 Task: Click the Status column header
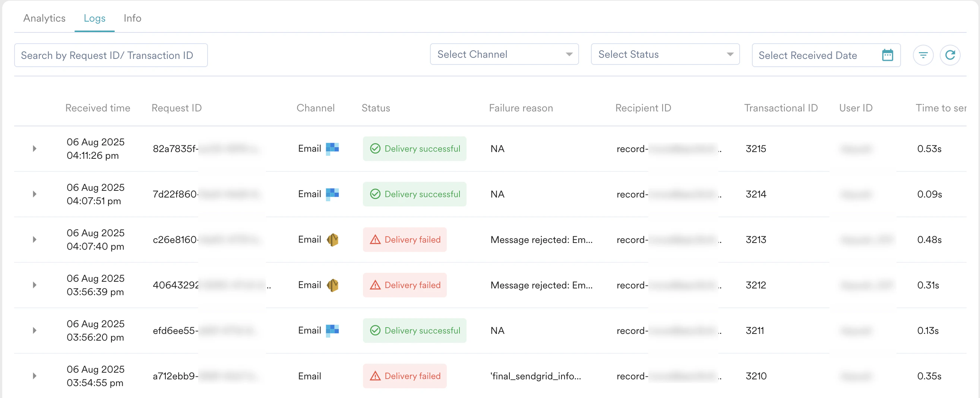[x=376, y=108]
